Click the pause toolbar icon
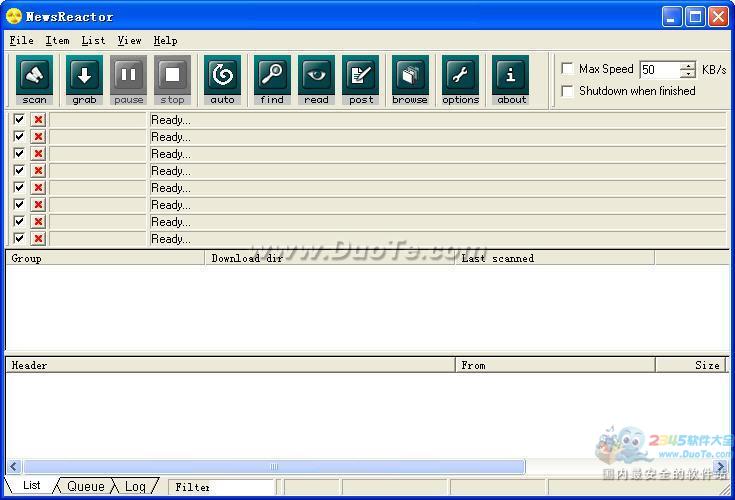This screenshot has width=735, height=500. point(128,80)
